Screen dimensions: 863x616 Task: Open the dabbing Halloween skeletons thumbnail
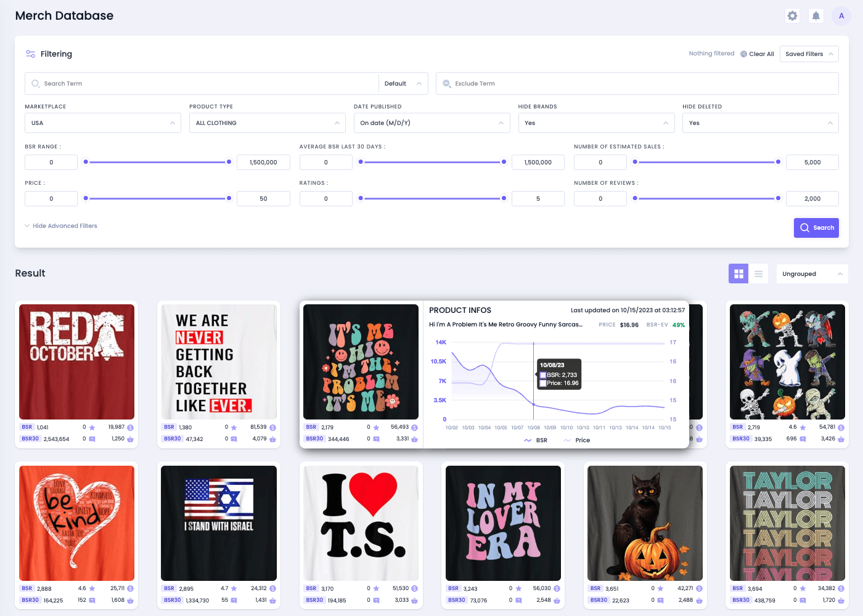pos(788,362)
